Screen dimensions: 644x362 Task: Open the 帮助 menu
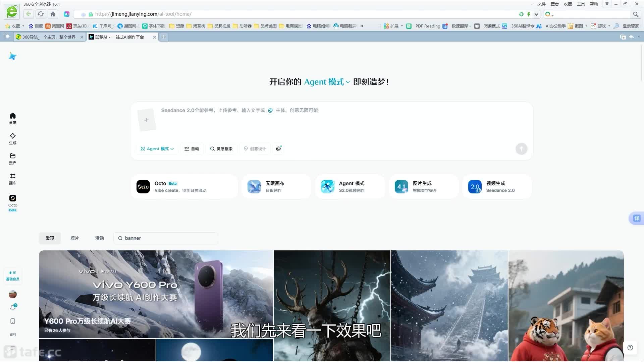594,4
